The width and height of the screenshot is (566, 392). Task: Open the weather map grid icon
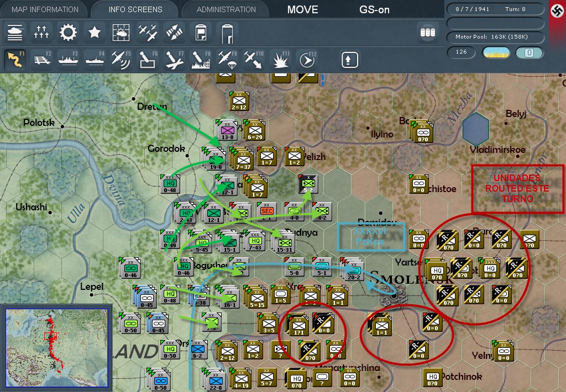121,33
